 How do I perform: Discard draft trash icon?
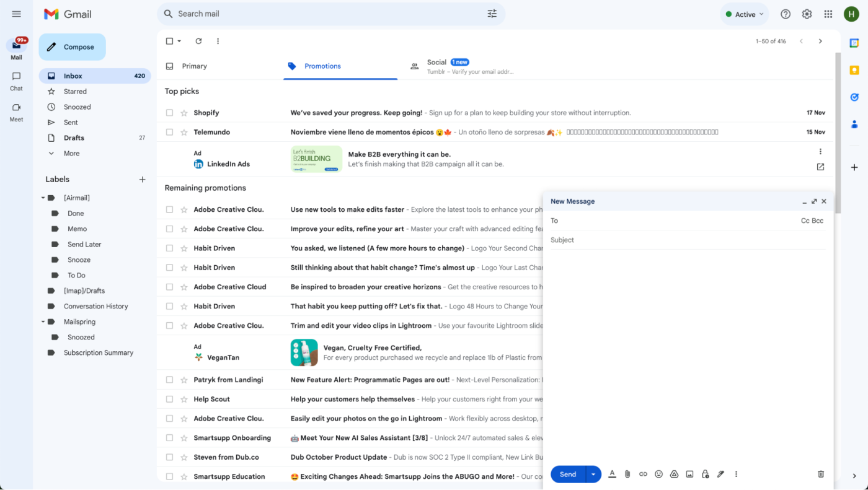click(x=821, y=474)
